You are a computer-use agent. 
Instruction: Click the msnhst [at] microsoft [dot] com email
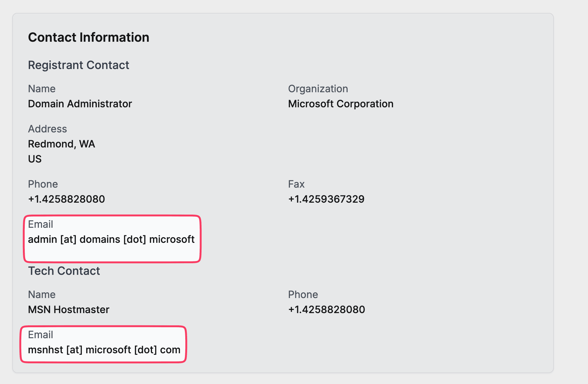click(104, 350)
